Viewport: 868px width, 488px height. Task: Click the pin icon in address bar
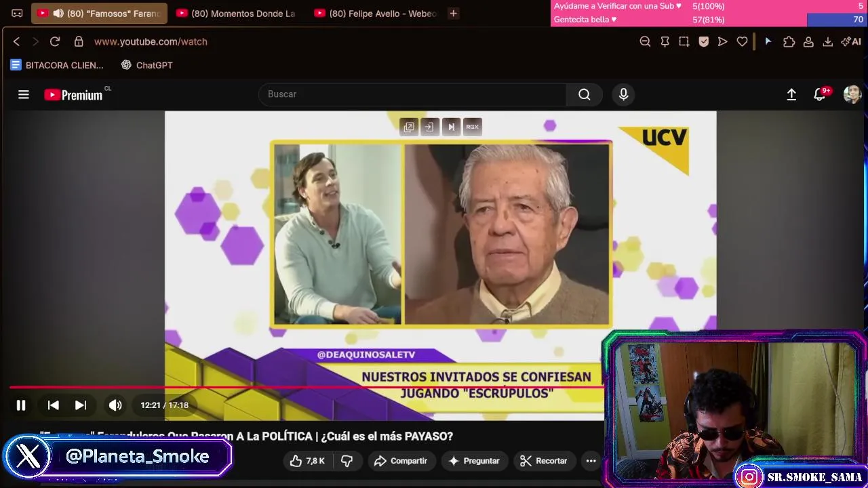(665, 41)
